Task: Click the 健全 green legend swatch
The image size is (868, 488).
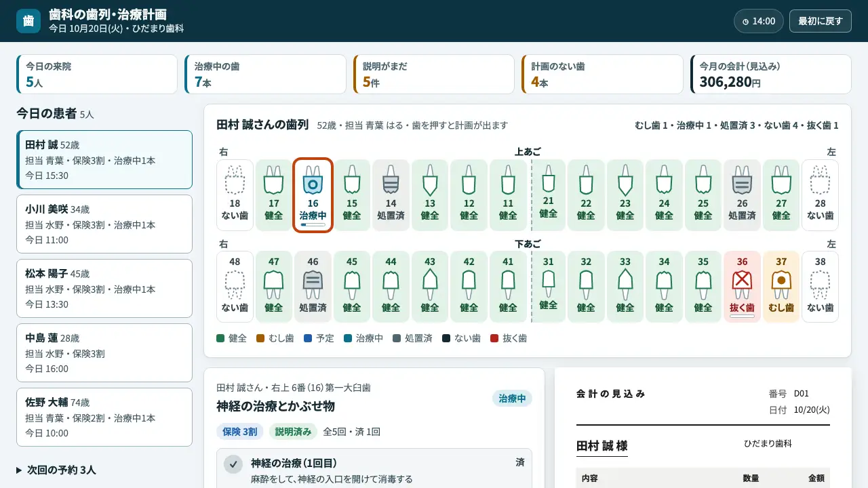Action: (220, 338)
